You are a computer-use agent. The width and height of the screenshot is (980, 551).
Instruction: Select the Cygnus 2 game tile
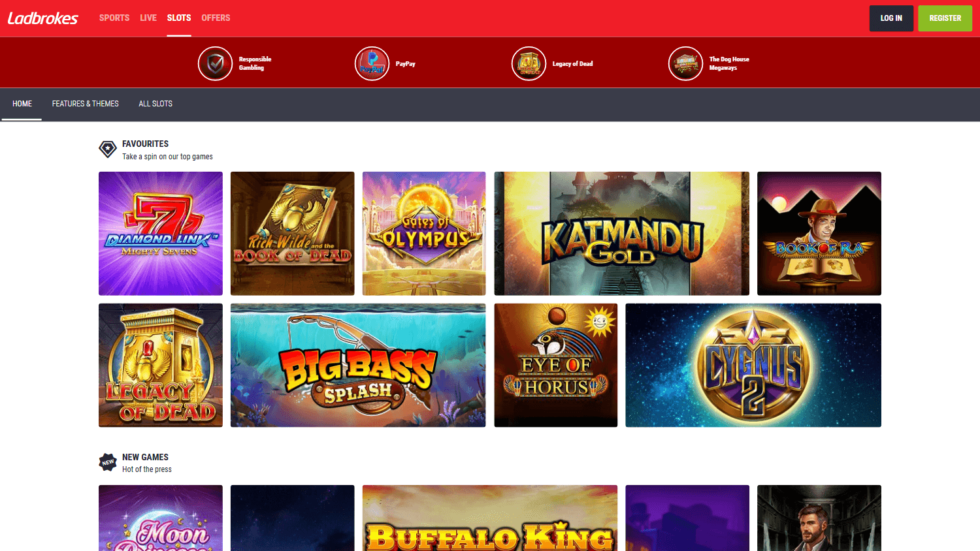[x=753, y=366]
